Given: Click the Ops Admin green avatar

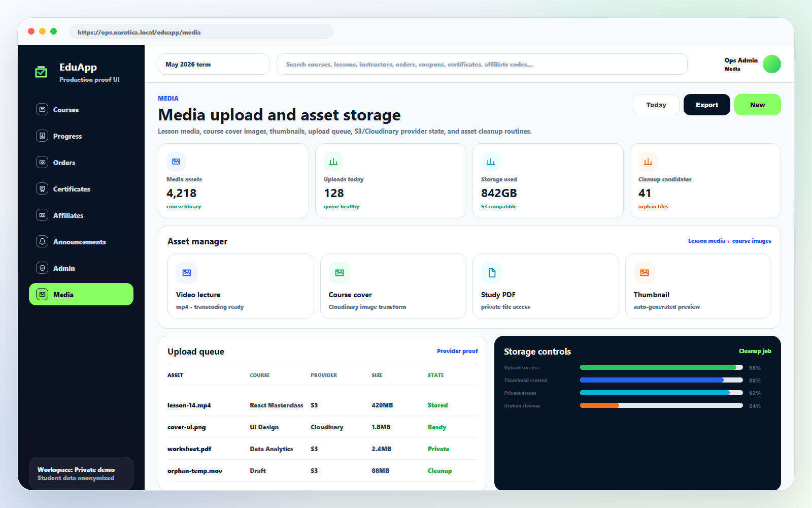Looking at the screenshot, I should pyautogui.click(x=772, y=64).
